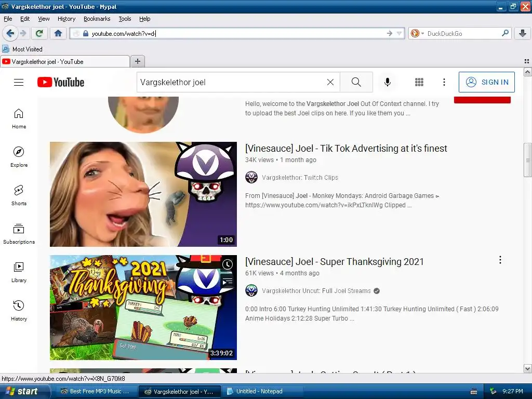Open a new browser tab
The height and width of the screenshot is (399, 532).
click(x=137, y=61)
